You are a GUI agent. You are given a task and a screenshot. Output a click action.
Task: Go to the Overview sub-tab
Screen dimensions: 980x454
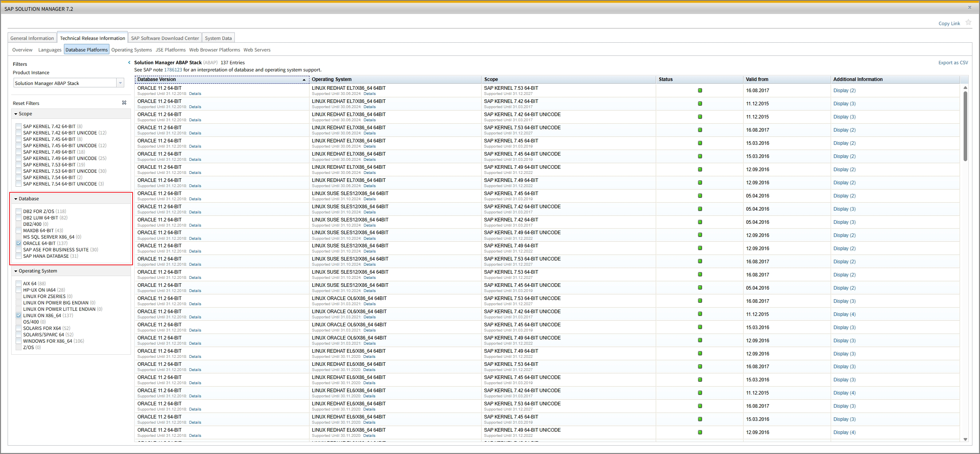tap(22, 50)
